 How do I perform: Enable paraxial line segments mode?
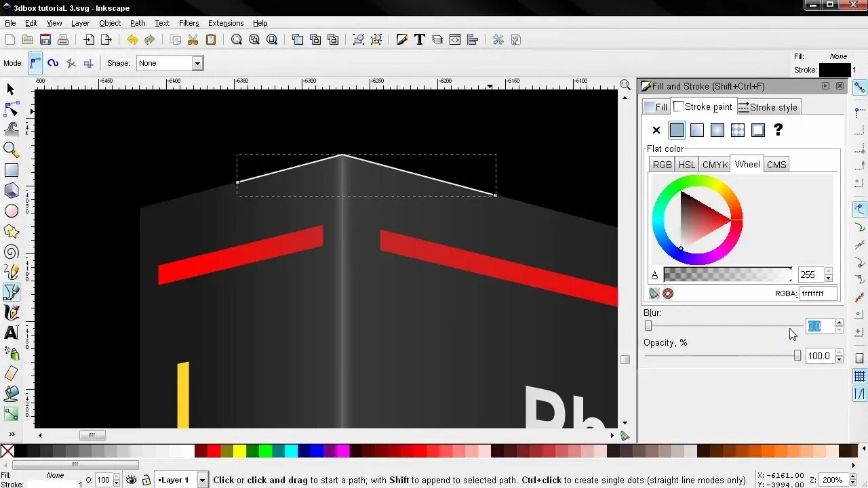(x=88, y=63)
